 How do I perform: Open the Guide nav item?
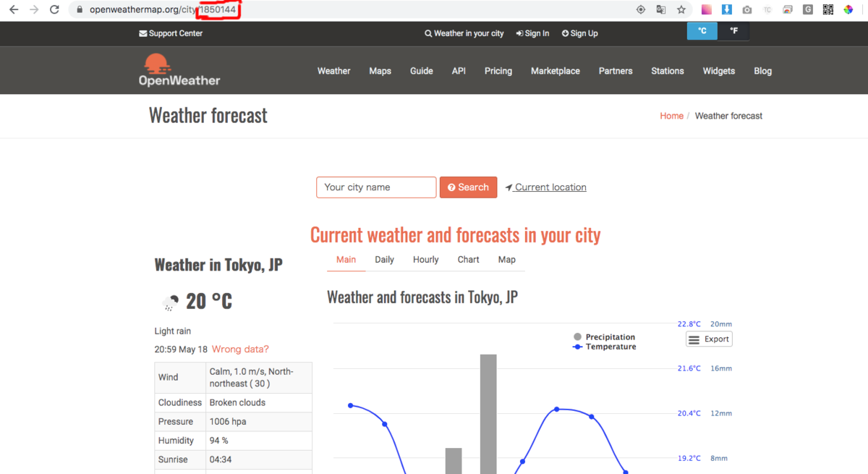point(422,71)
